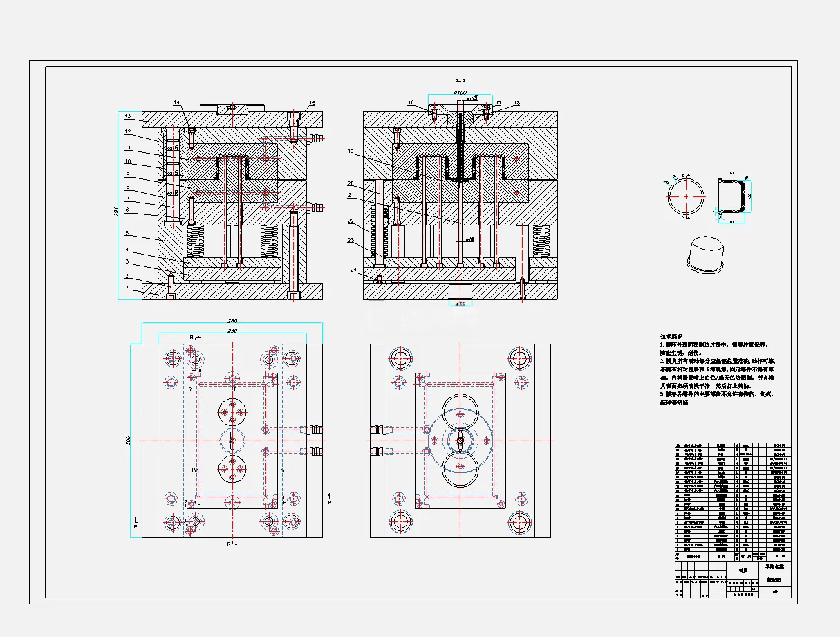
Task: Click part balloon number 3
Action: [x=127, y=262]
